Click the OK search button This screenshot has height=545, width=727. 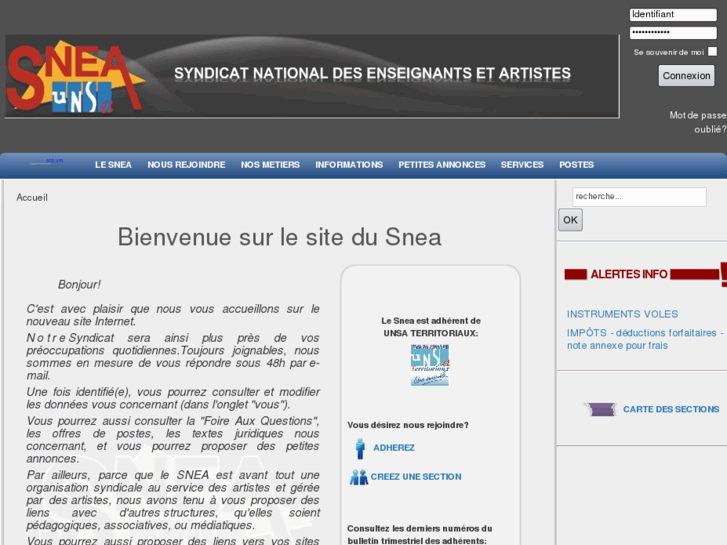[570, 220]
